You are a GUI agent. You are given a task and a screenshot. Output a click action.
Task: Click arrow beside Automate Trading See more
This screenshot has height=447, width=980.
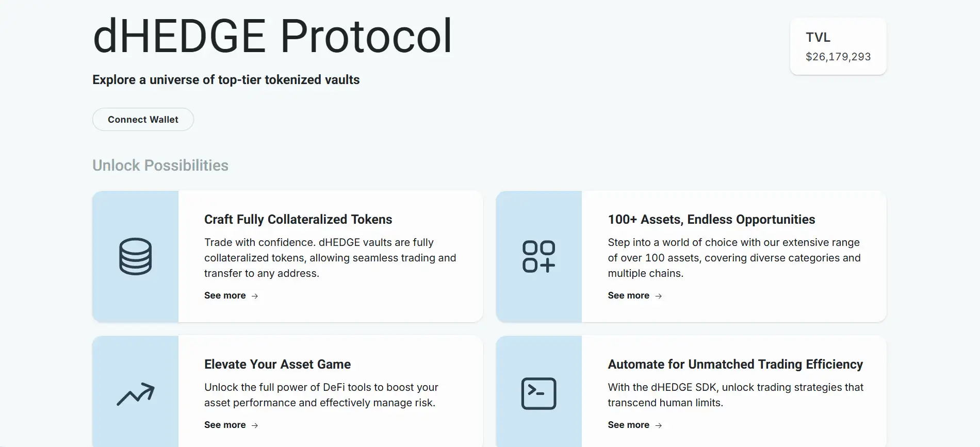pyautogui.click(x=658, y=425)
